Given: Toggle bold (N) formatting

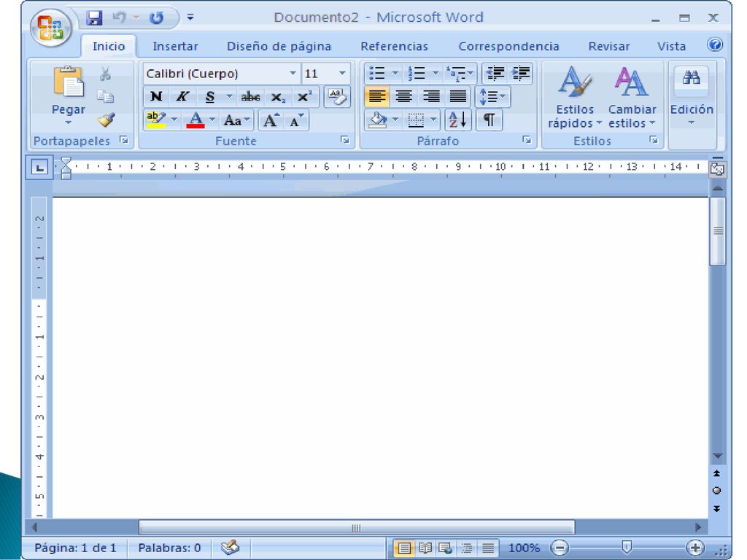Looking at the screenshot, I should pos(156,97).
